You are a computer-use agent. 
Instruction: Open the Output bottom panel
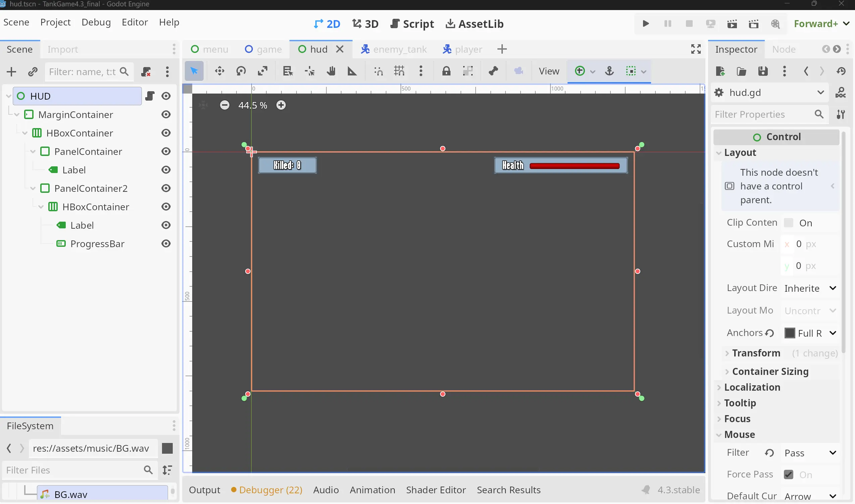(x=205, y=490)
